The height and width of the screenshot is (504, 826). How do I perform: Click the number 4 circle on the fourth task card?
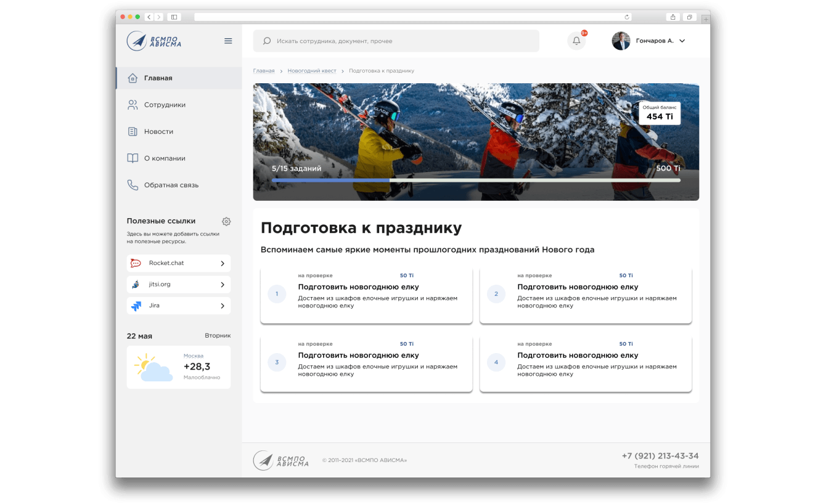pyautogui.click(x=496, y=362)
